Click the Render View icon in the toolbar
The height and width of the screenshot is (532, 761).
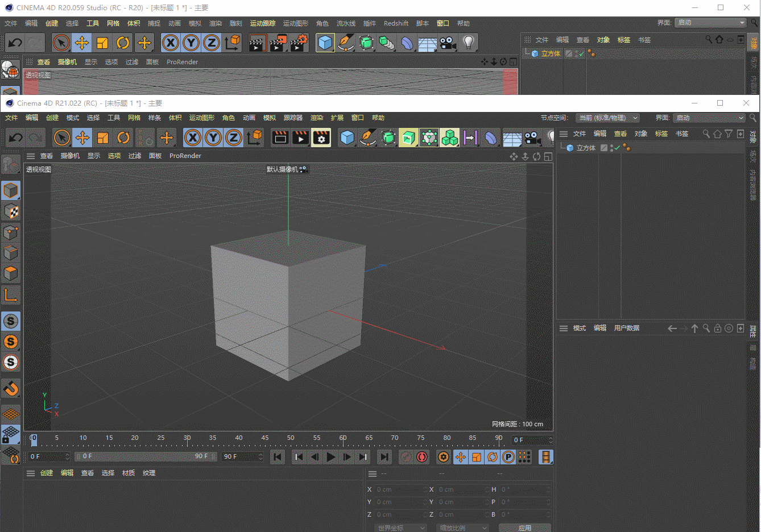[279, 138]
